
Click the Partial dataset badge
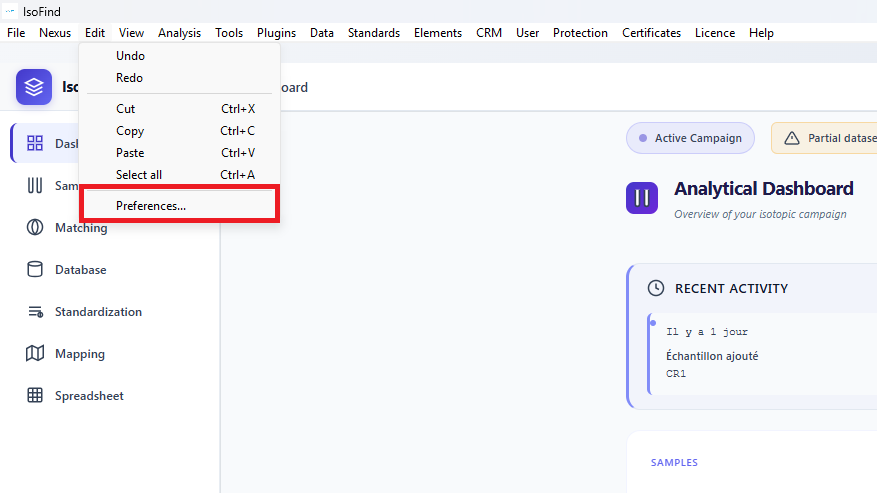tap(825, 138)
